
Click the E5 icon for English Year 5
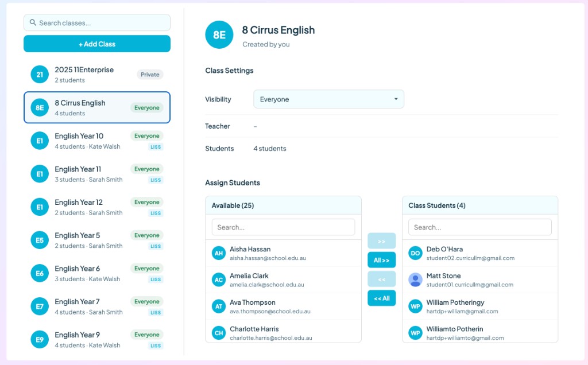[39, 240]
